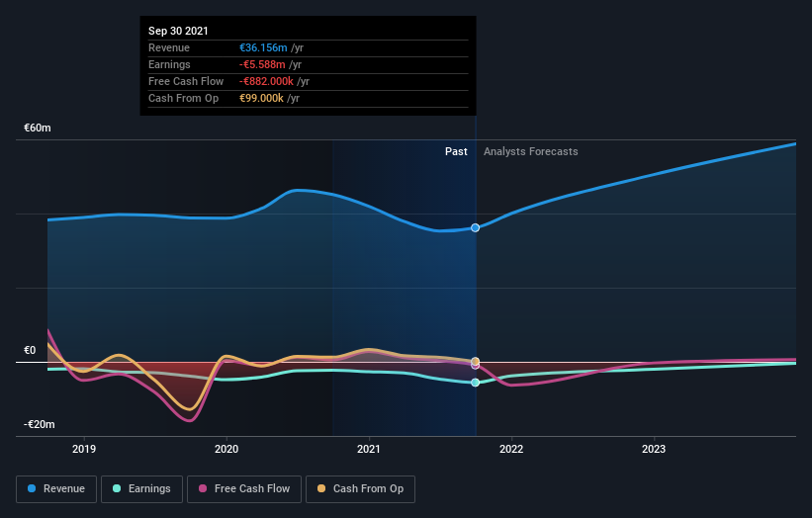
Task: Click the orange Cash From Op legend dot
Action: (x=321, y=488)
